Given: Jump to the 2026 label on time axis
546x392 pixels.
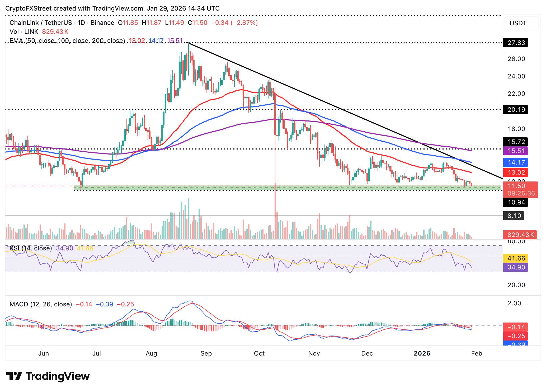Looking at the screenshot, I should coord(422,353).
